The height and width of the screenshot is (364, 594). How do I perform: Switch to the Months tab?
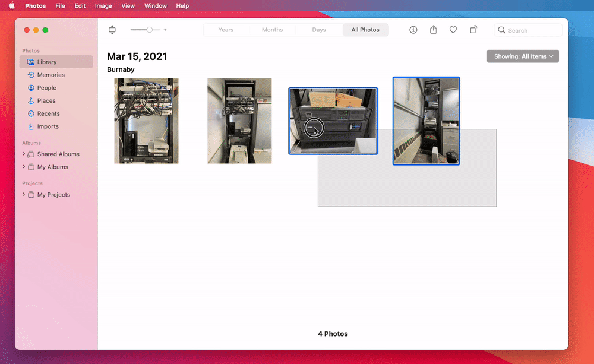pos(273,30)
